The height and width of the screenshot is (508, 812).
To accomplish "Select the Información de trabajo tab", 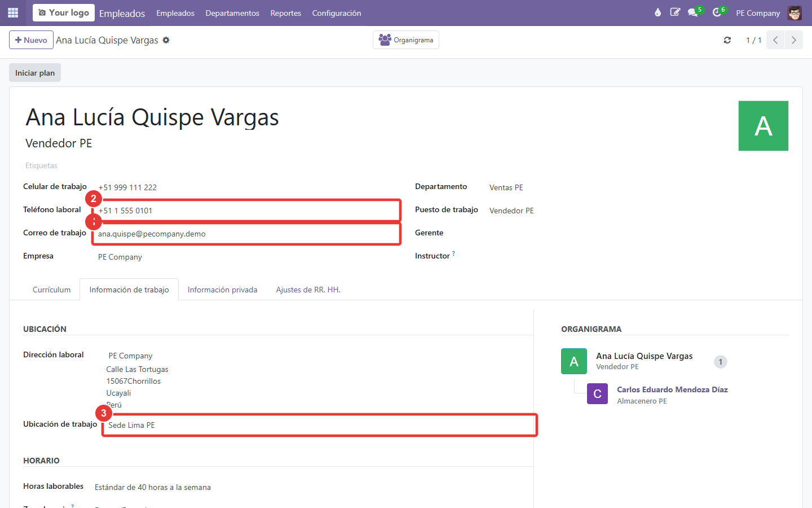I will point(129,290).
